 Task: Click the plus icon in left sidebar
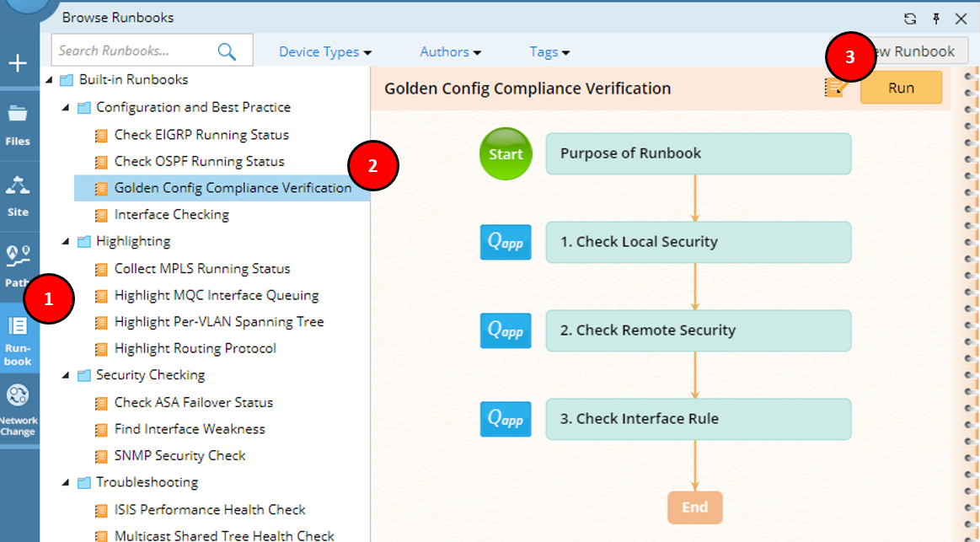[18, 63]
